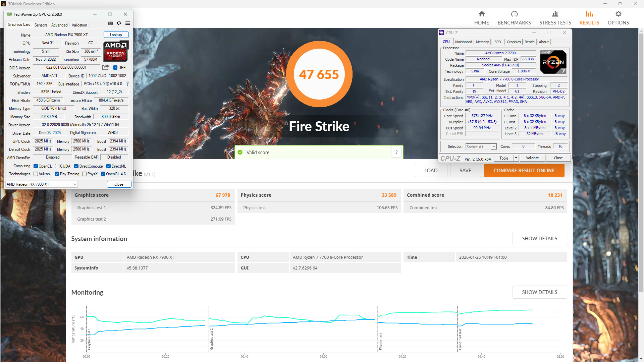Click the GPU-Z Lookup button
The image size is (644, 362).
tap(116, 35)
